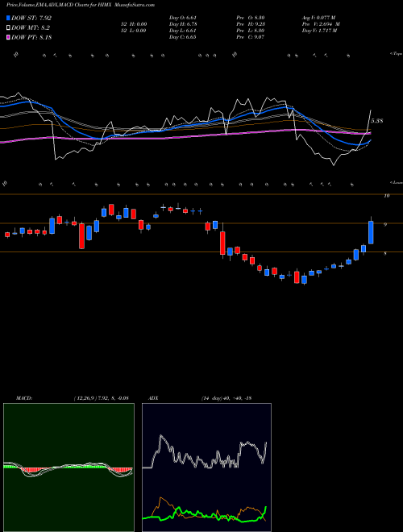The width and height of the screenshot is (403, 532).
Task: Click the price axis label 9
Action: click(385, 224)
